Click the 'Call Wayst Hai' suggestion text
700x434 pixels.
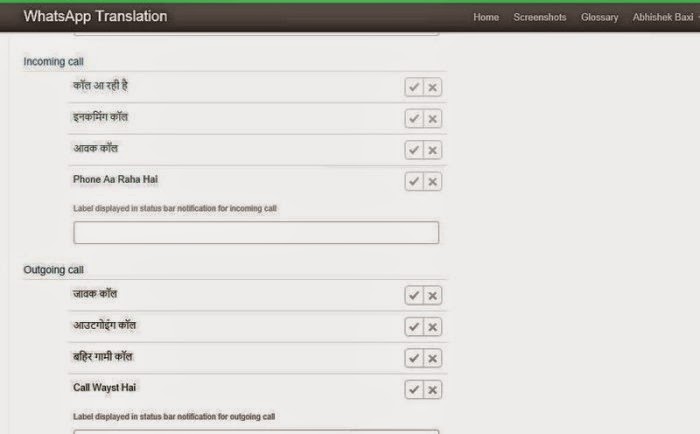pos(104,387)
